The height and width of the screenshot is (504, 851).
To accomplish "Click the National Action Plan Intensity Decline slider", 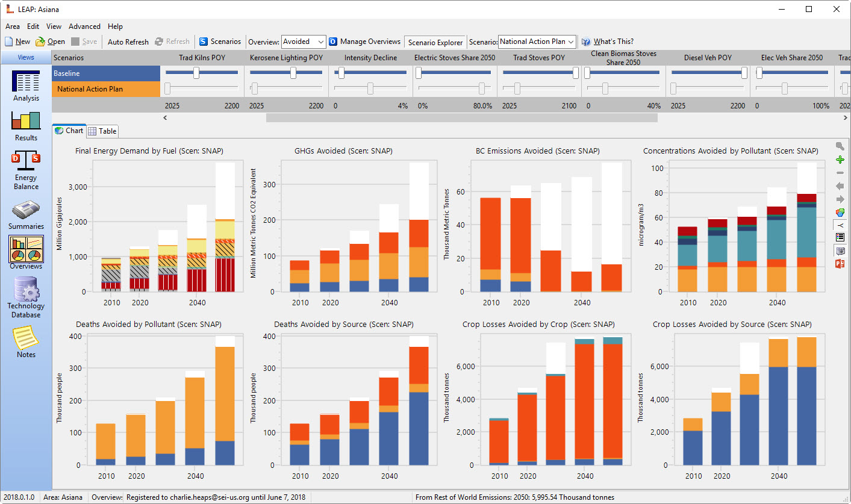I will coord(370,89).
